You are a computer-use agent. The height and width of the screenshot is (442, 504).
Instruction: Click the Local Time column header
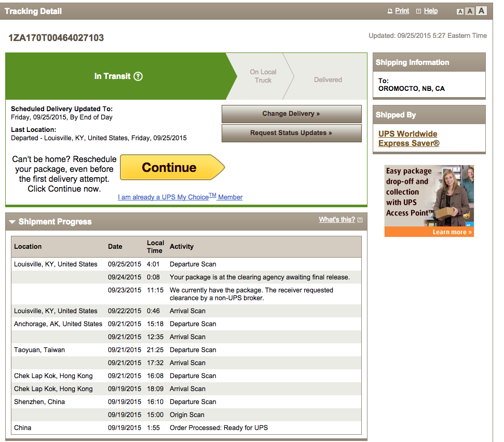[x=156, y=247]
